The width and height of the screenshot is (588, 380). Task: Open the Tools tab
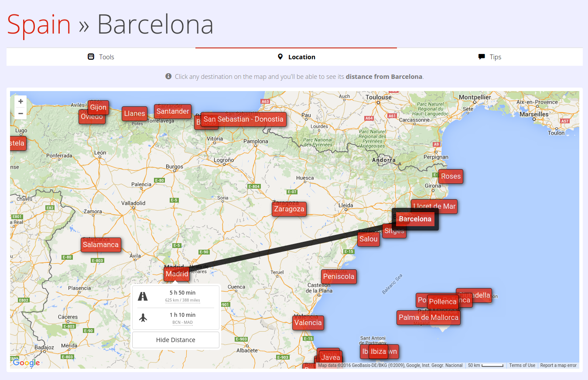[101, 57]
